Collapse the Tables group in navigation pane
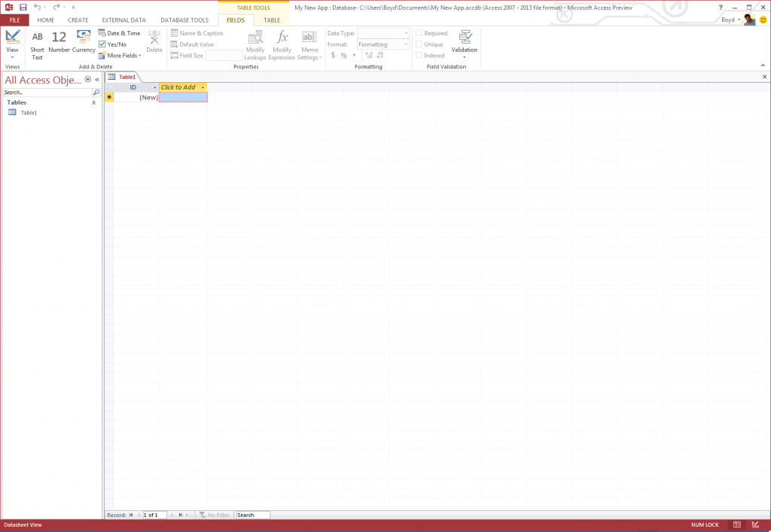This screenshot has height=532, width=771. [93, 102]
